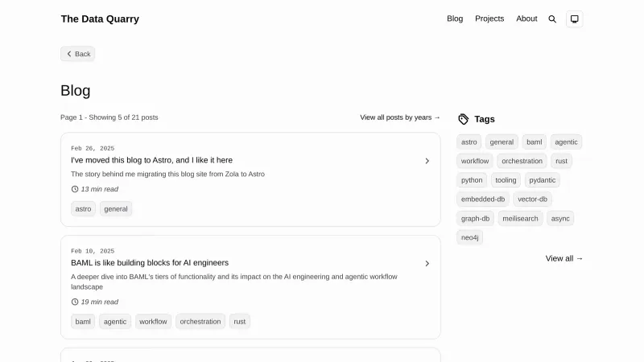Select the rust tag in the Tags sidebar
This screenshot has height=362, width=644.
(561, 161)
